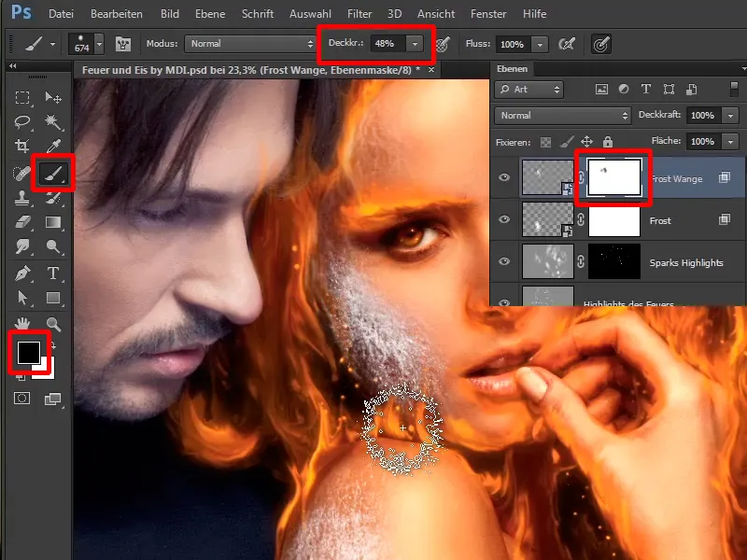Open the Fluss flow slider arrow
Image resolution: width=747 pixels, height=560 pixels.
(x=540, y=45)
